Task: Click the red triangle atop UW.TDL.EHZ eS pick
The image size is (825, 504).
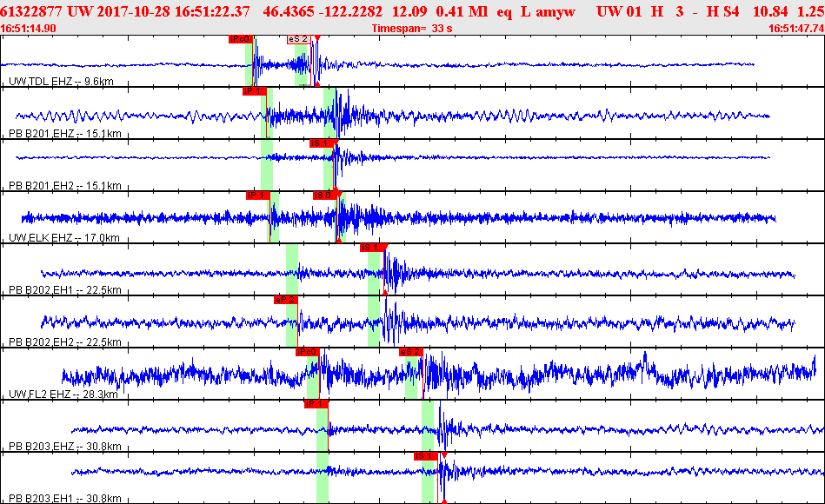Action: [x=317, y=39]
